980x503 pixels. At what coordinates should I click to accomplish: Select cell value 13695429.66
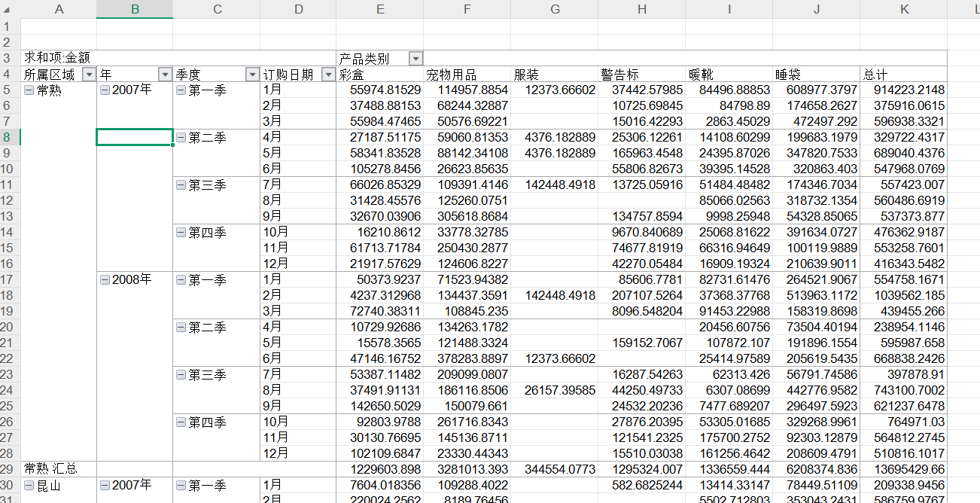click(x=903, y=469)
